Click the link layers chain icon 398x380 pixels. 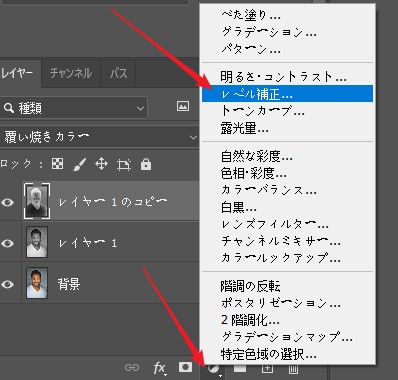[132, 368]
